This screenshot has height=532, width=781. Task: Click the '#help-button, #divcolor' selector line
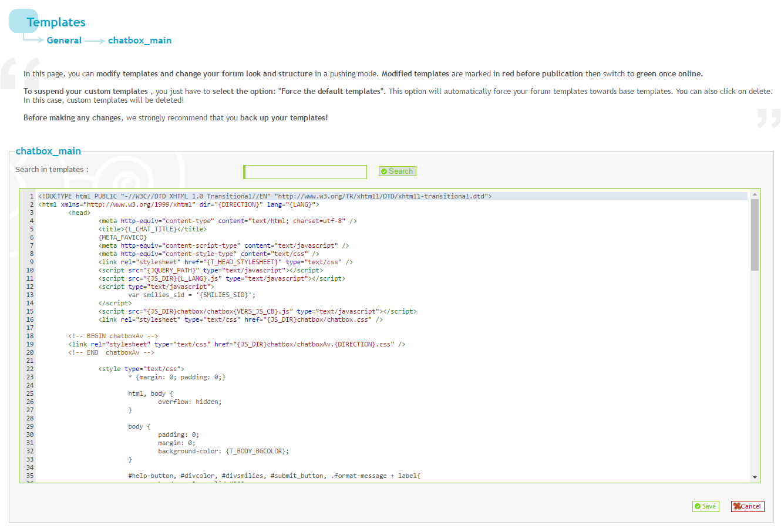[x=274, y=476]
